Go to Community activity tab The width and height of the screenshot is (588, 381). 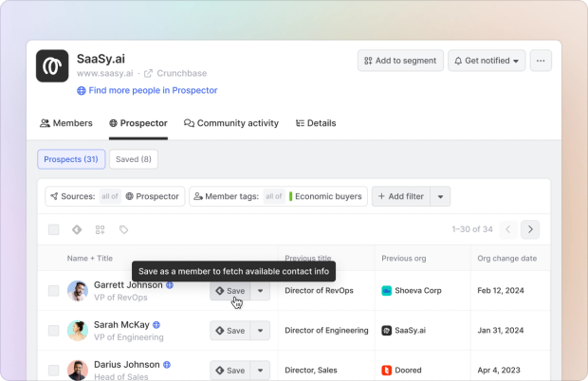231,123
